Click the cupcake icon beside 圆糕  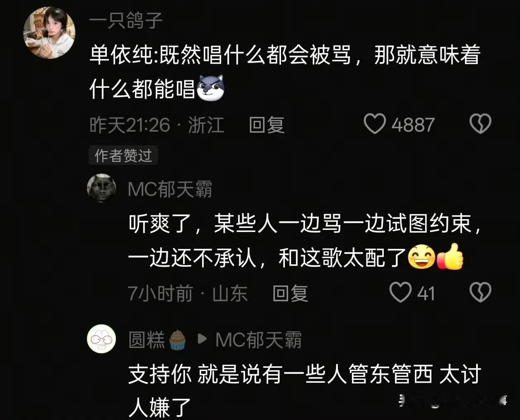point(177,340)
